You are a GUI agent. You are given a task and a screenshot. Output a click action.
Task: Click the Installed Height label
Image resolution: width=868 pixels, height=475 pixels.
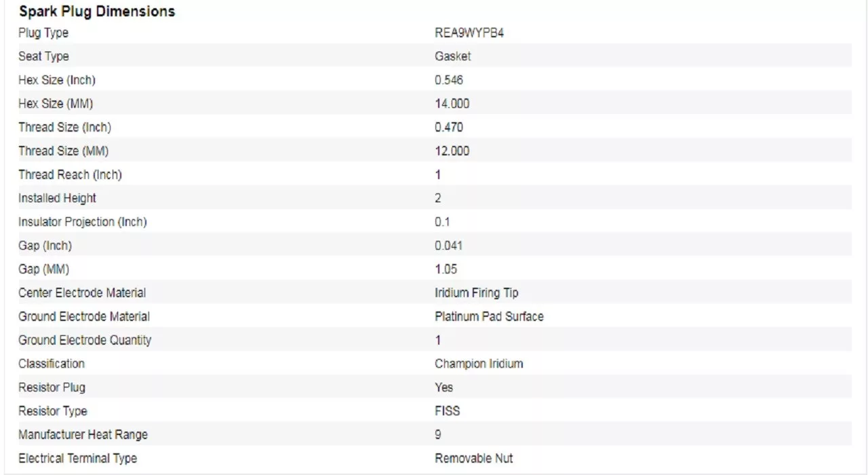(57, 198)
